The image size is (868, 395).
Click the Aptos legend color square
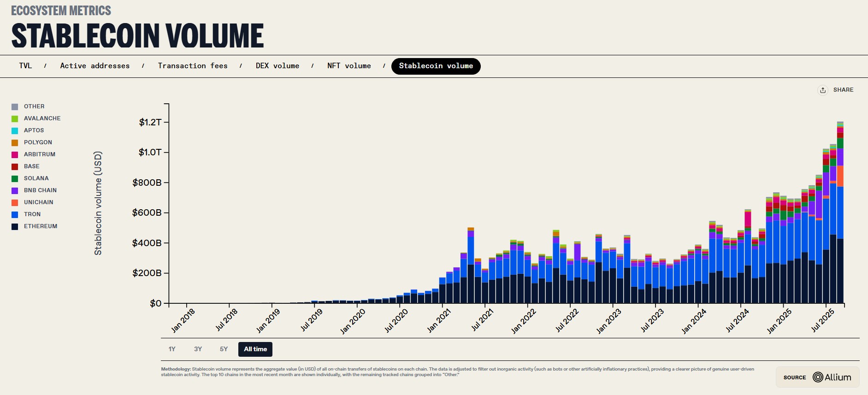15,130
